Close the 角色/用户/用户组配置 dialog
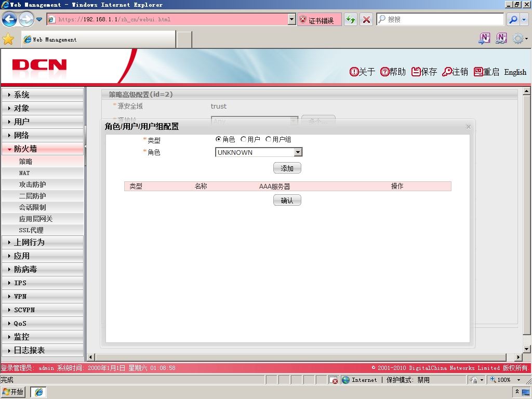This screenshot has height=399, width=532. pos(469,127)
